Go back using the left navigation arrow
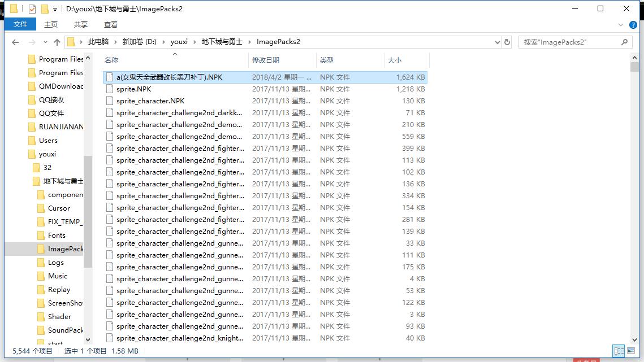This screenshot has width=644, height=362. click(15, 42)
